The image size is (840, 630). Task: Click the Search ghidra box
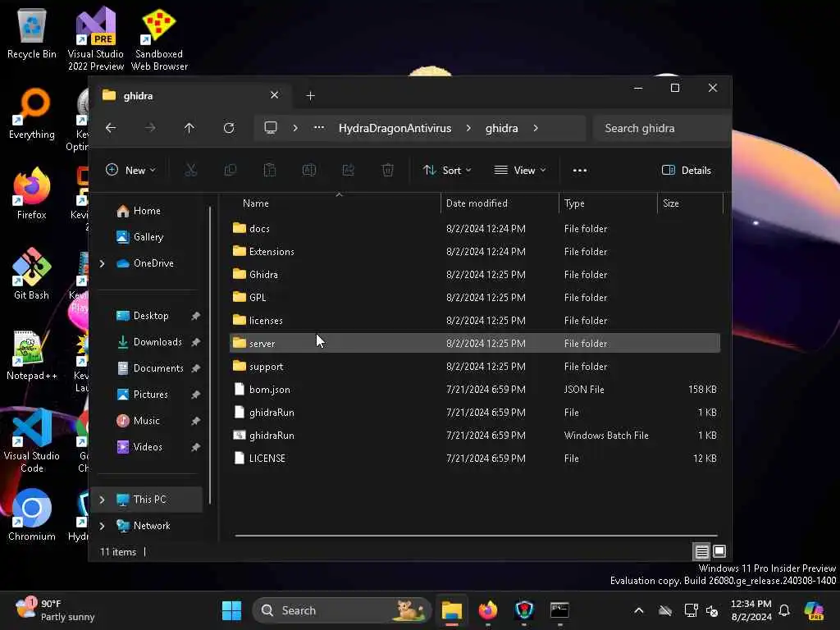tap(662, 128)
